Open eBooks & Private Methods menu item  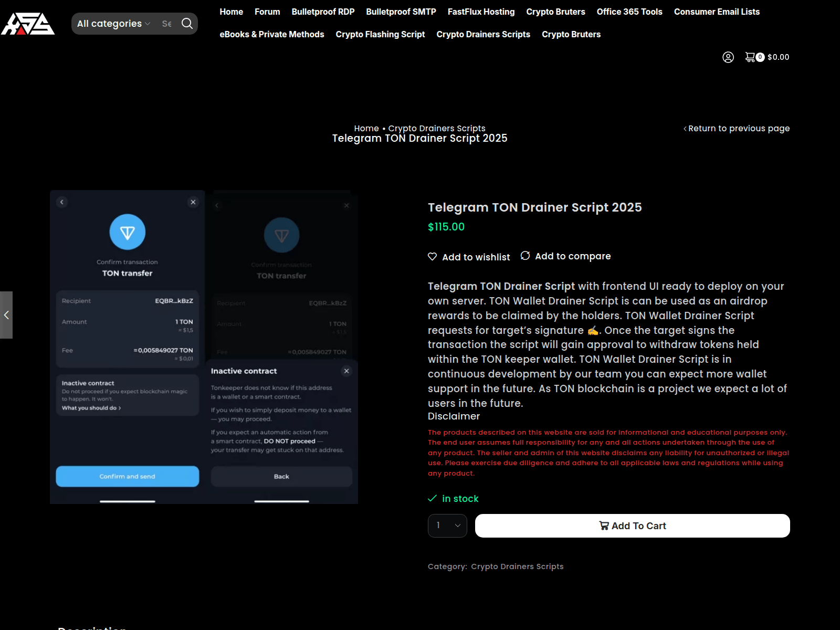click(x=272, y=34)
